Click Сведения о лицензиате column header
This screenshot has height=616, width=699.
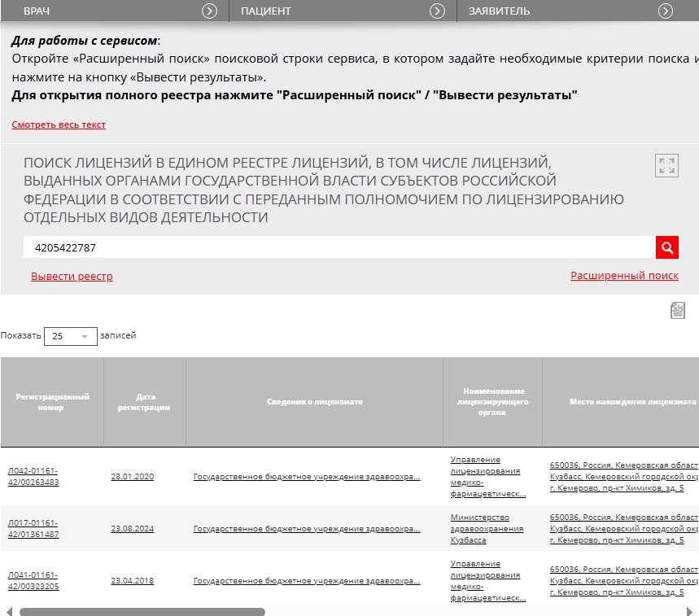coord(314,402)
